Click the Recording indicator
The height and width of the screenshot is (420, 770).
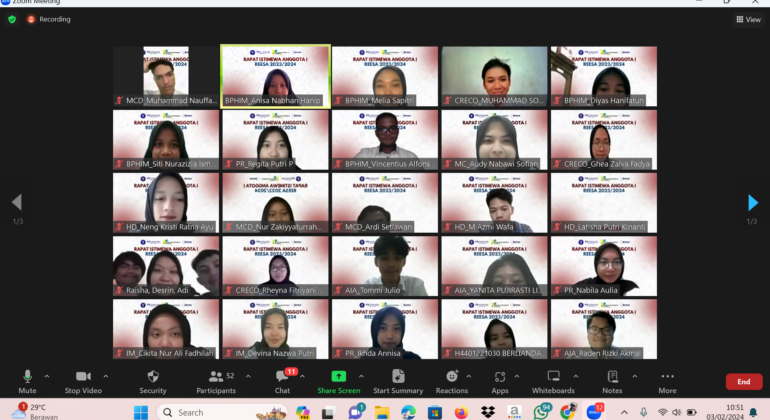click(49, 19)
